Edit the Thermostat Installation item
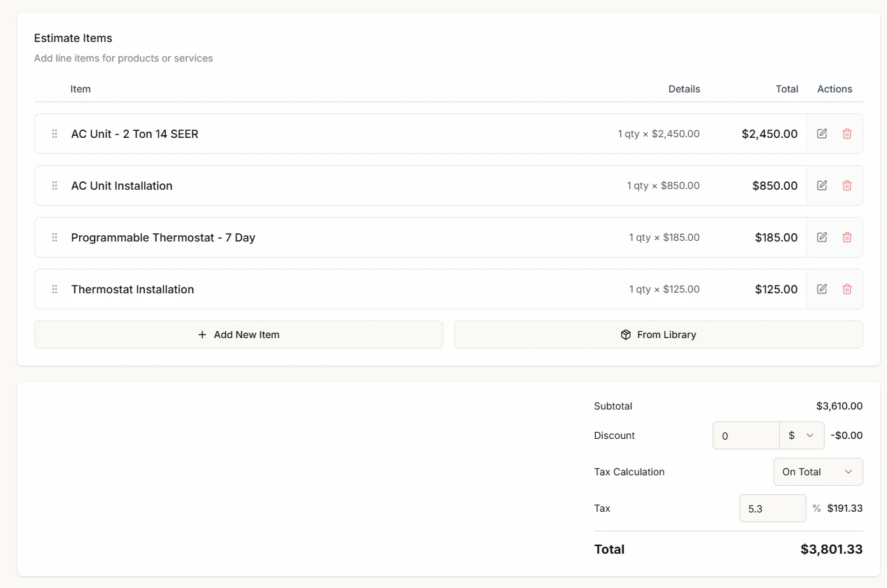The width and height of the screenshot is (887, 588). tap(822, 289)
